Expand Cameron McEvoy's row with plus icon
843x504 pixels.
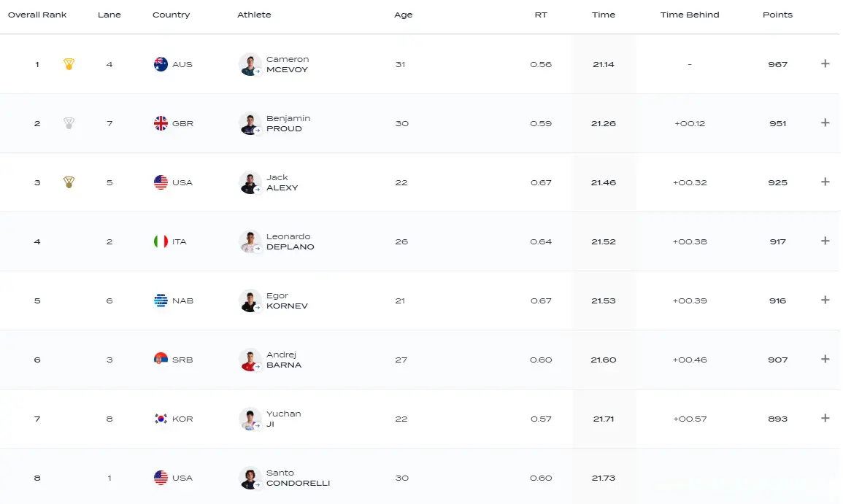click(x=825, y=63)
